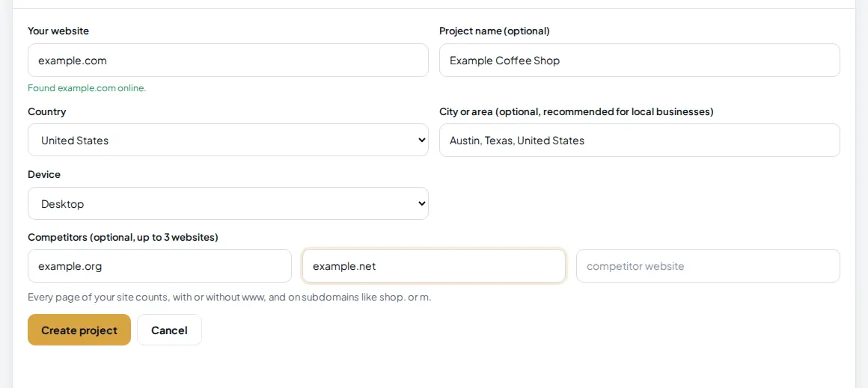Click the 'Competitors (optional, up to 3 websites)' label
Viewport: 868px width, 388px height.
coord(123,238)
